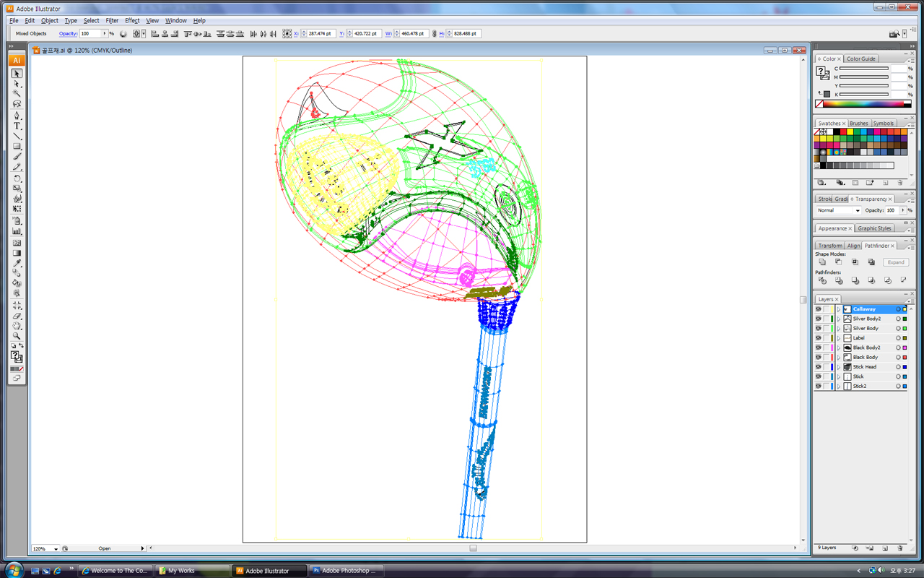The image size is (924, 578).
Task: Click the control bar Opacity input field
Action: point(90,34)
